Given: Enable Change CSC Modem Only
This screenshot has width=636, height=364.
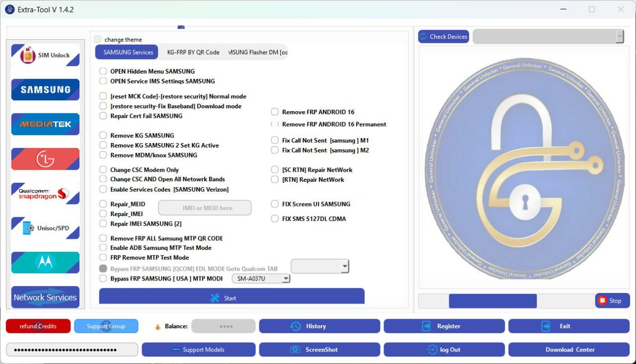Looking at the screenshot, I should [103, 170].
